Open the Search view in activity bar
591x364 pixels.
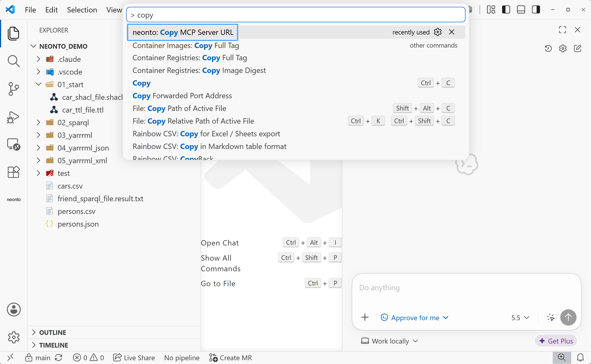(14, 61)
